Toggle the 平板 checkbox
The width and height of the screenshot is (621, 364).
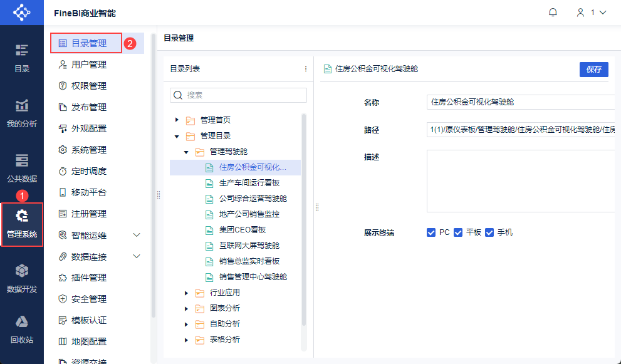pyautogui.click(x=458, y=232)
